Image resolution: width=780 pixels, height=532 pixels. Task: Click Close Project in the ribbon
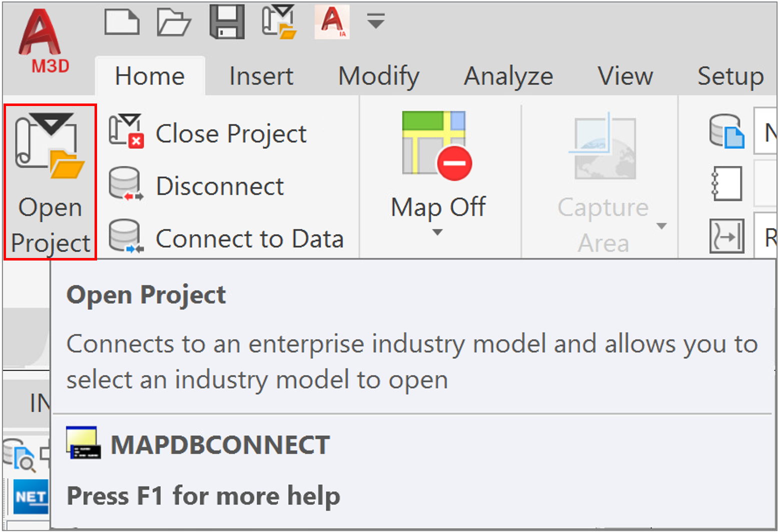tap(208, 133)
